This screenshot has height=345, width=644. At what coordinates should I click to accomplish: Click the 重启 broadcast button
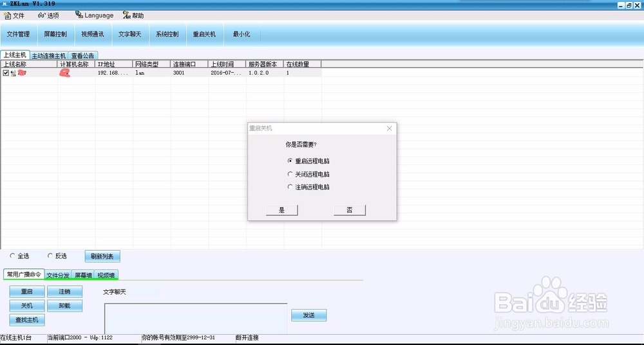click(x=27, y=291)
